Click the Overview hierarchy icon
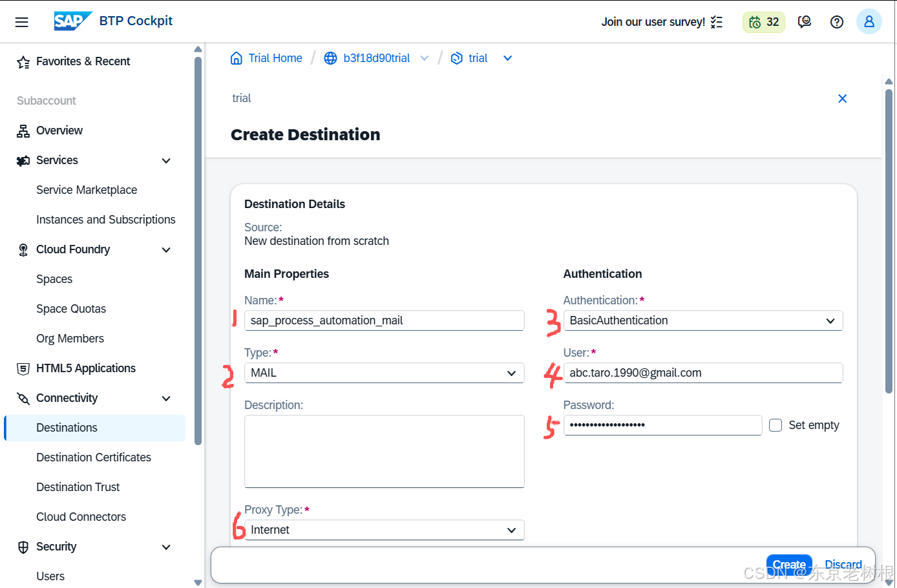This screenshot has height=588, width=897. (x=23, y=131)
